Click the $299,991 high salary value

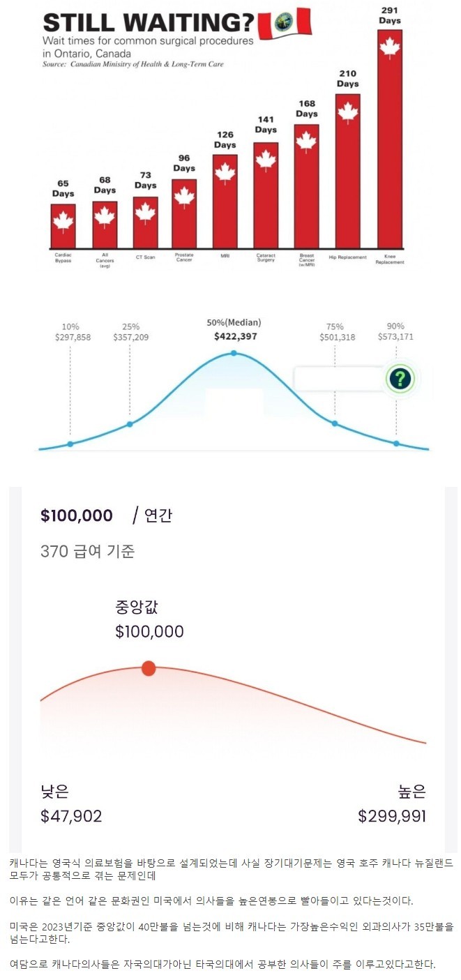click(392, 816)
